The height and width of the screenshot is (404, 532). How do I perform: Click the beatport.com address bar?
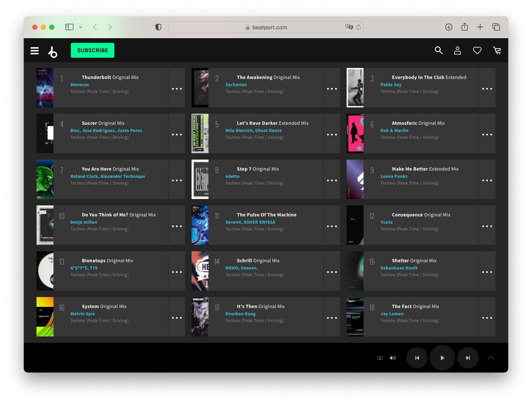266,27
